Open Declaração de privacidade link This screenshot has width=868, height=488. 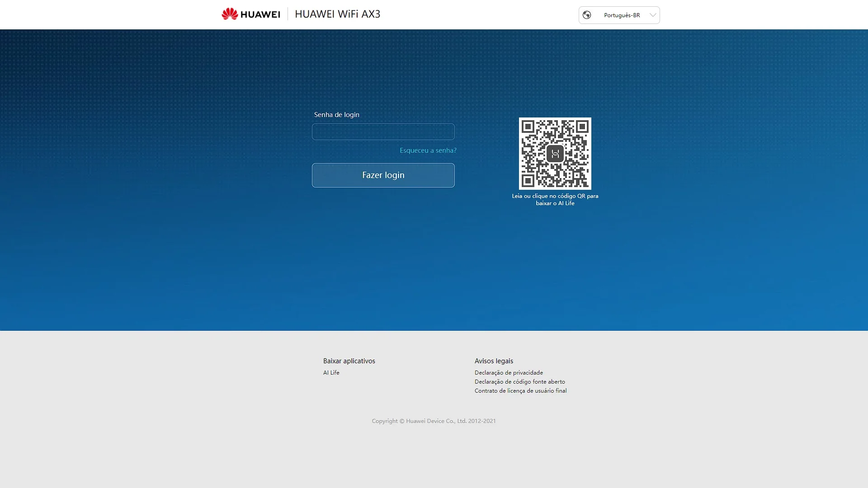(509, 373)
